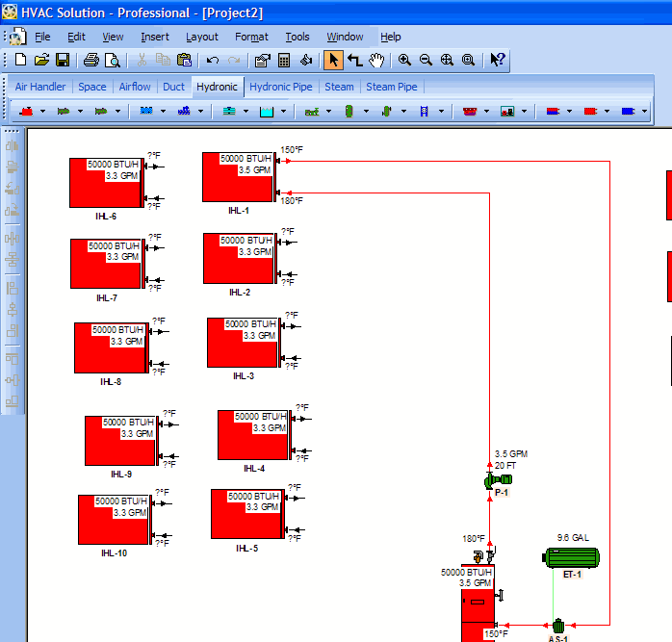Click the red cooling tower component icon

[470, 112]
